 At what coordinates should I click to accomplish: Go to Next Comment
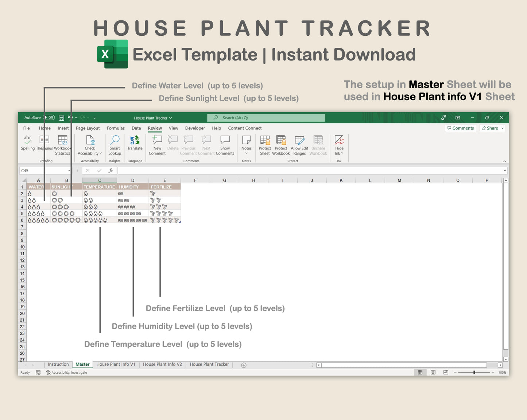pyautogui.click(x=206, y=145)
